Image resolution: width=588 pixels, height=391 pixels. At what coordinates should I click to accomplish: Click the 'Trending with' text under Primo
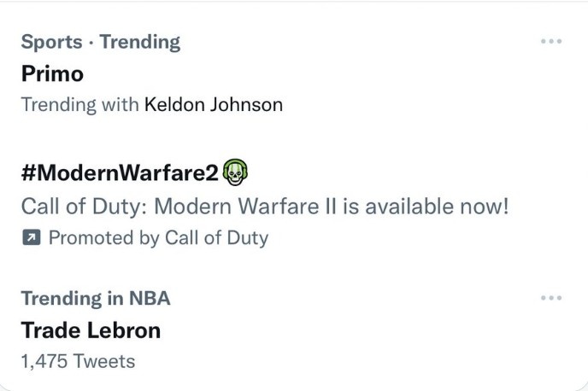79,104
